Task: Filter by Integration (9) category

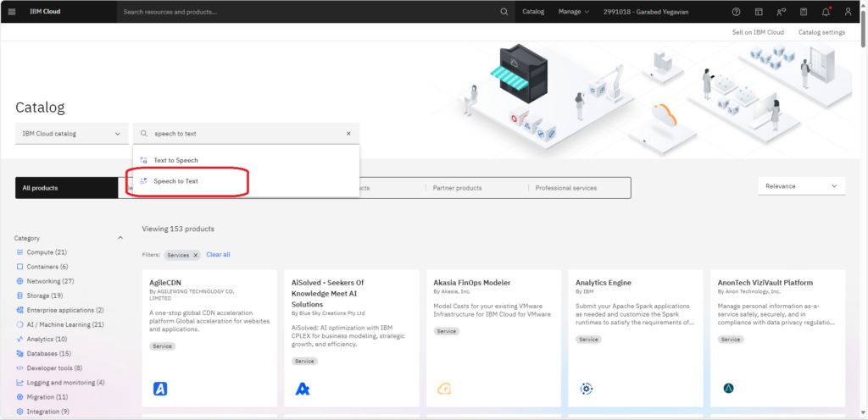Action: point(47,412)
